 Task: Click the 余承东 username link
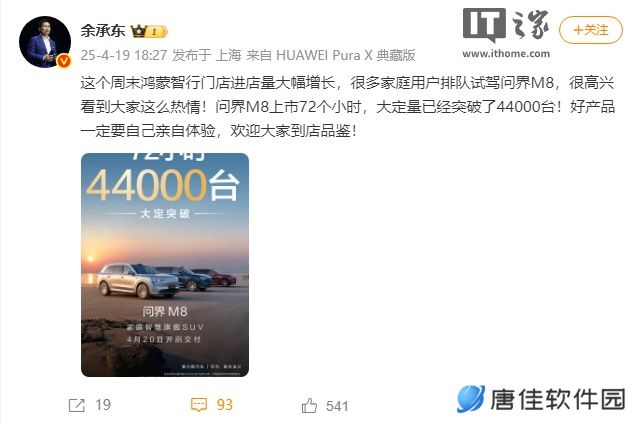(103, 31)
